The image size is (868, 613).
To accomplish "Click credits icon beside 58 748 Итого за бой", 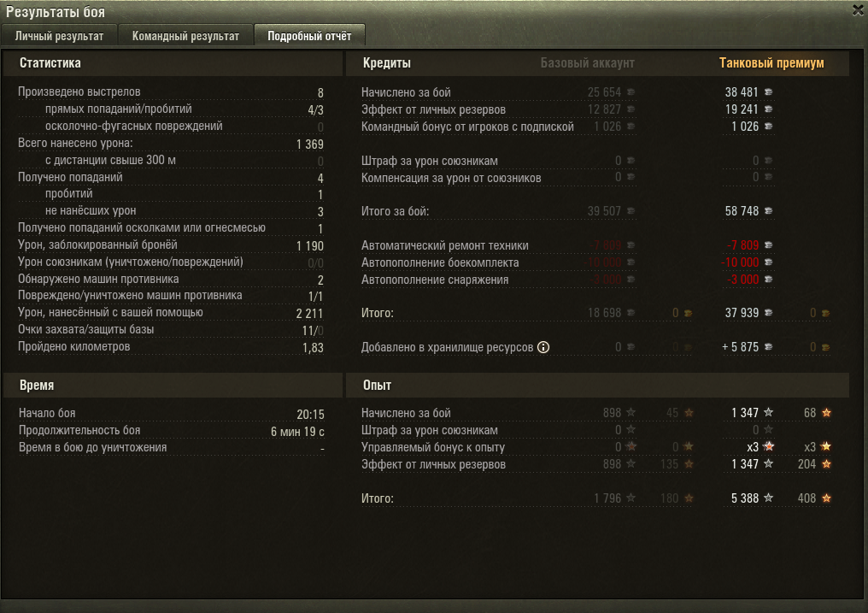I will pyautogui.click(x=768, y=211).
